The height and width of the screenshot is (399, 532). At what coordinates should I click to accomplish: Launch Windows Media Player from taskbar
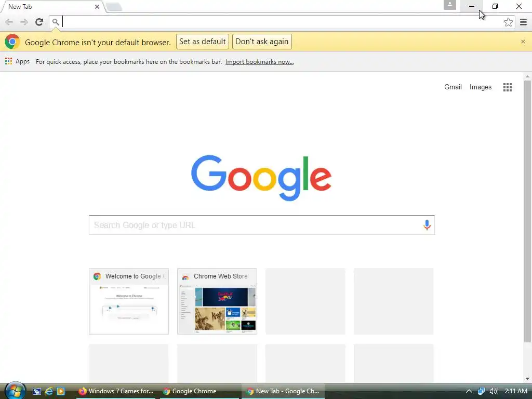[x=61, y=391]
